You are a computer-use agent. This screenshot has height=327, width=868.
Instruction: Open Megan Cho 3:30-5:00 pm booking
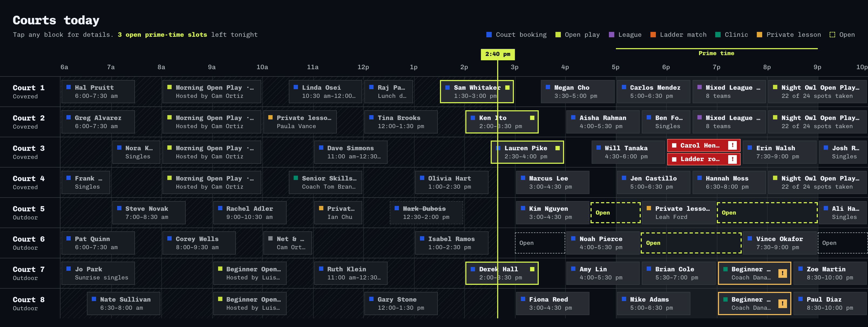pos(578,91)
